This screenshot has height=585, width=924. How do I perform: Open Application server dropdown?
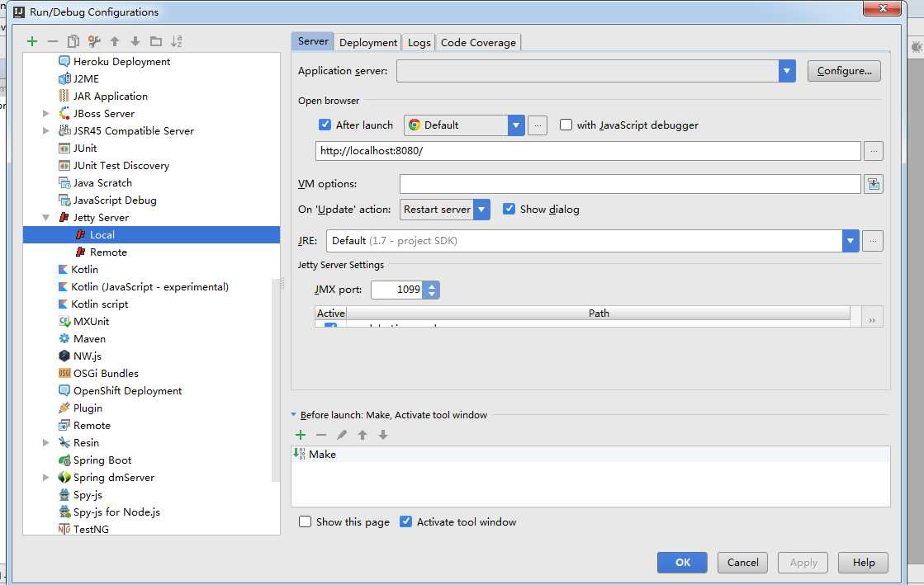(787, 71)
